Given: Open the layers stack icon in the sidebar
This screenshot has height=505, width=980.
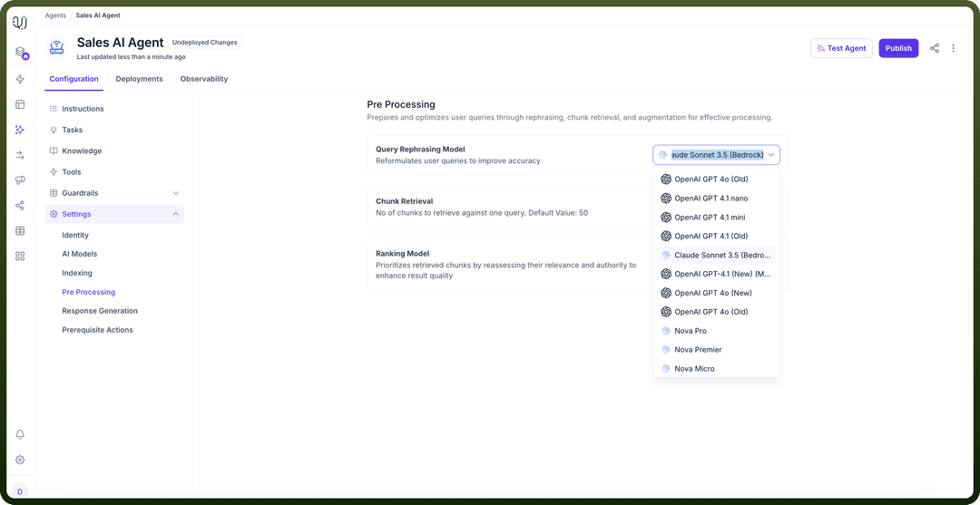Looking at the screenshot, I should [20, 52].
